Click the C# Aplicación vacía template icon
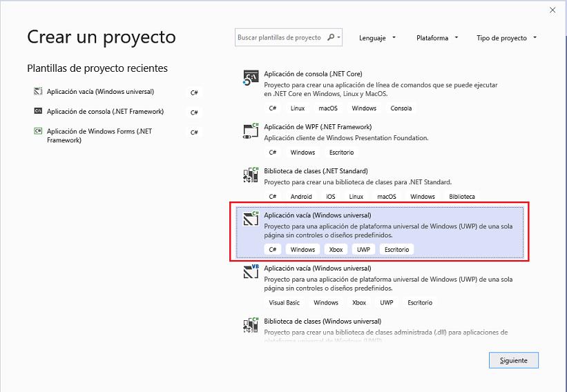 point(251,219)
